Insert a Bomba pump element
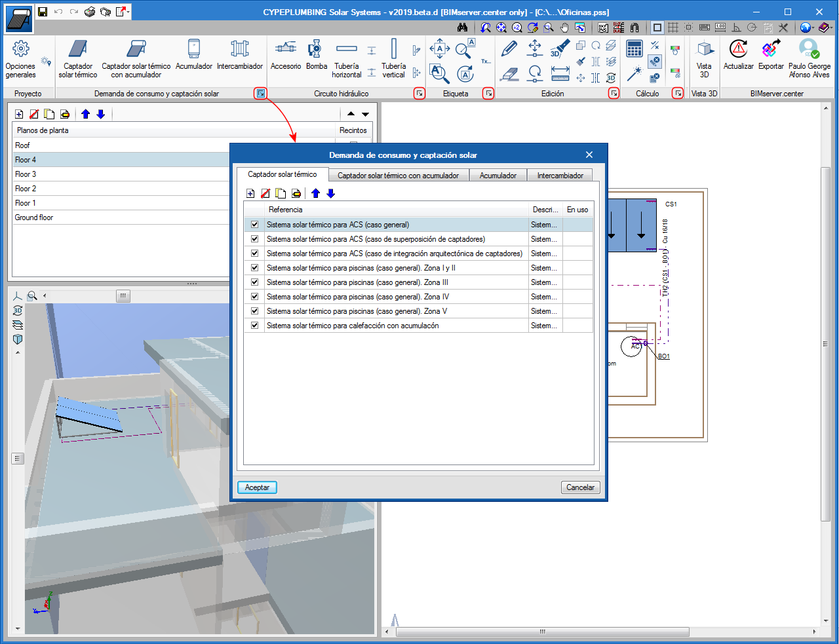 (x=317, y=55)
